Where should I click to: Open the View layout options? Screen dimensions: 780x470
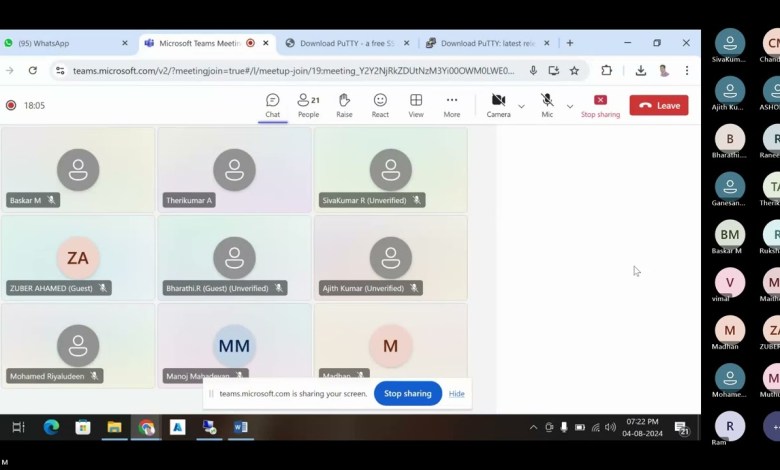416,105
